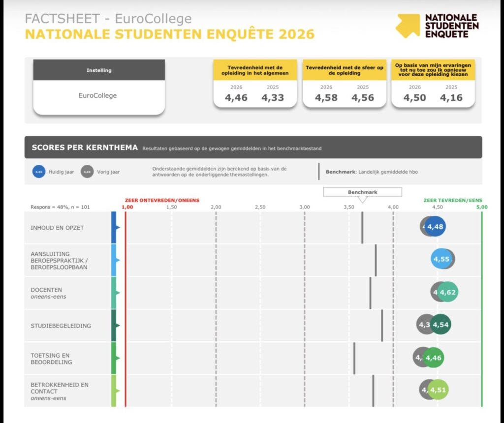This screenshot has width=504, height=423.
Task: Click the light green Betrokkenheid color marker
Action: click(x=114, y=391)
